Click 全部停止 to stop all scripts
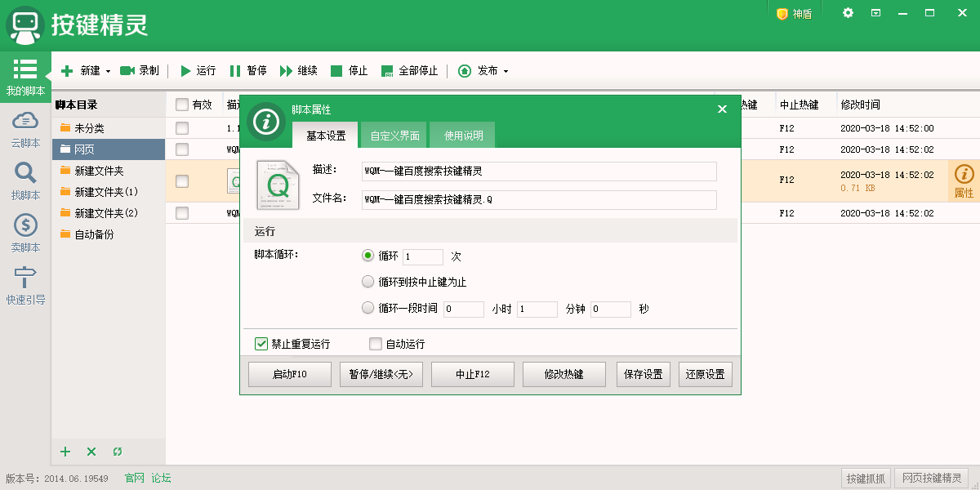This screenshot has height=490, width=980. 410,71
